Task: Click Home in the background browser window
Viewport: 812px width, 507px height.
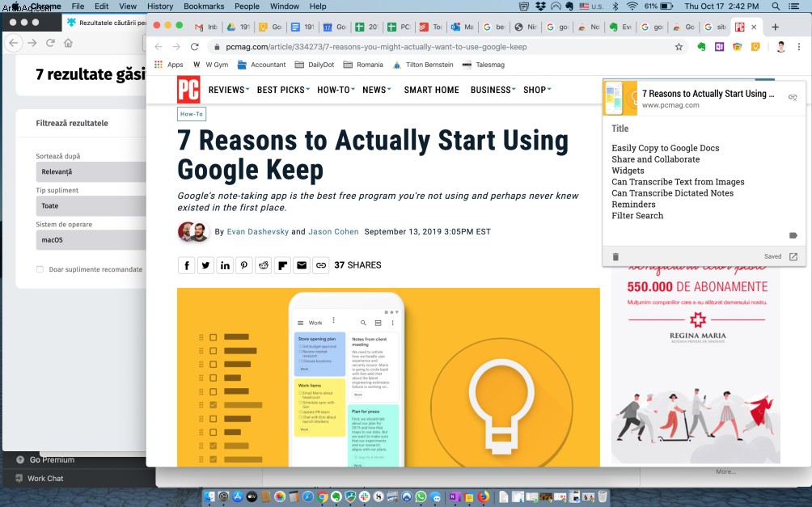Action: click(69, 43)
